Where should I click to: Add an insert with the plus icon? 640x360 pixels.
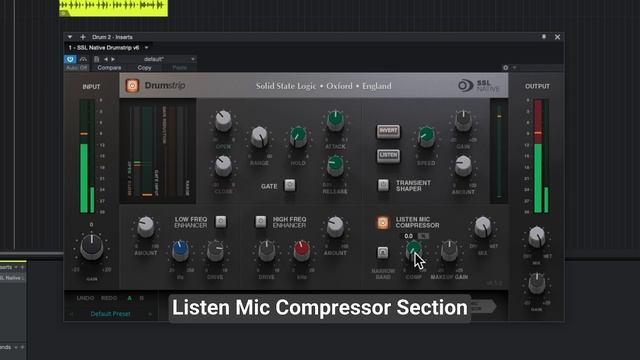pos(82,37)
